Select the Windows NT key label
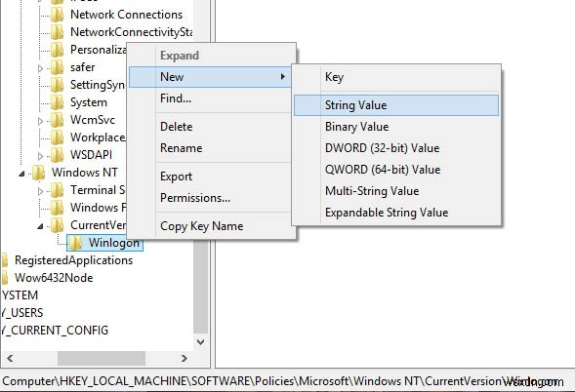The width and height of the screenshot is (575, 392). click(x=85, y=173)
